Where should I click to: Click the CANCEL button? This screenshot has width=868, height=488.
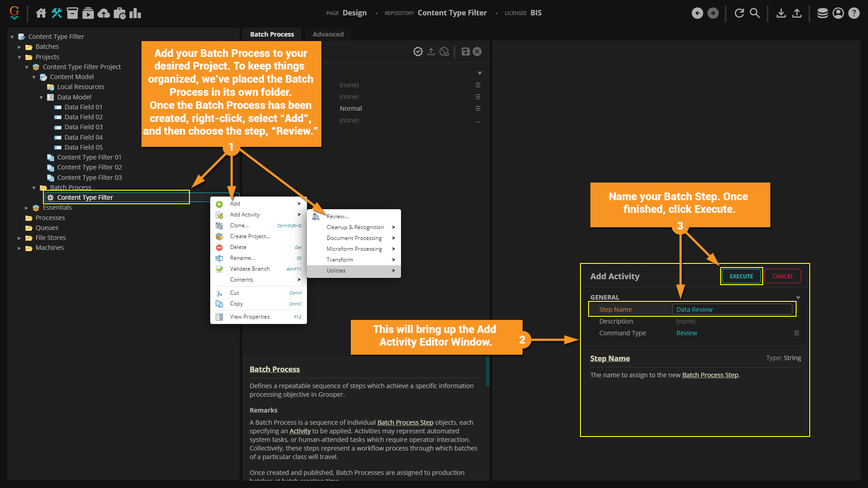783,277
